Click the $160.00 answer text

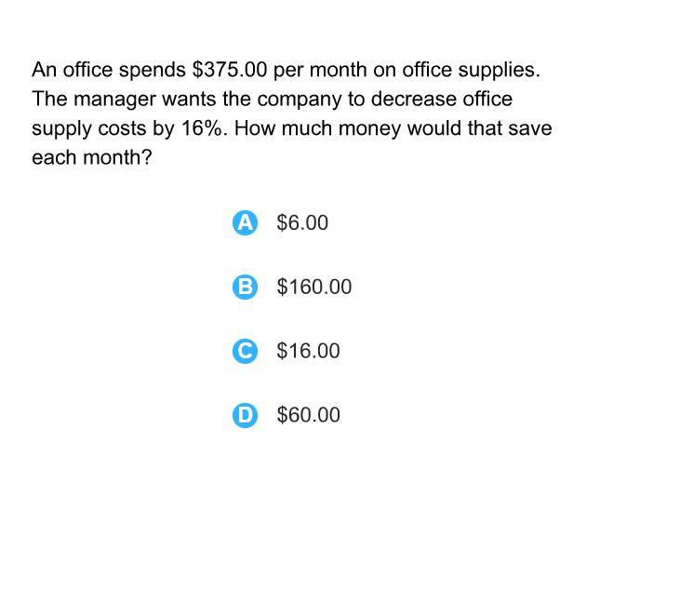[314, 287]
